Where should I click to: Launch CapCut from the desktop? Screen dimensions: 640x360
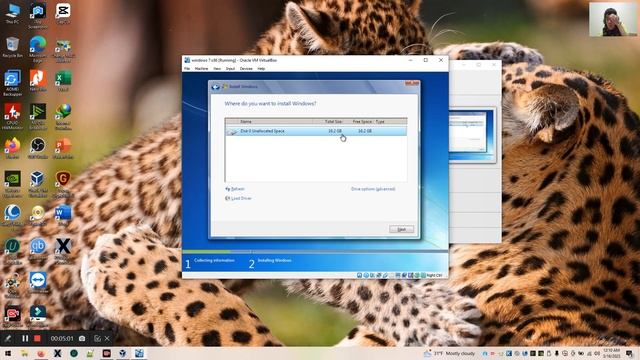(x=63, y=13)
